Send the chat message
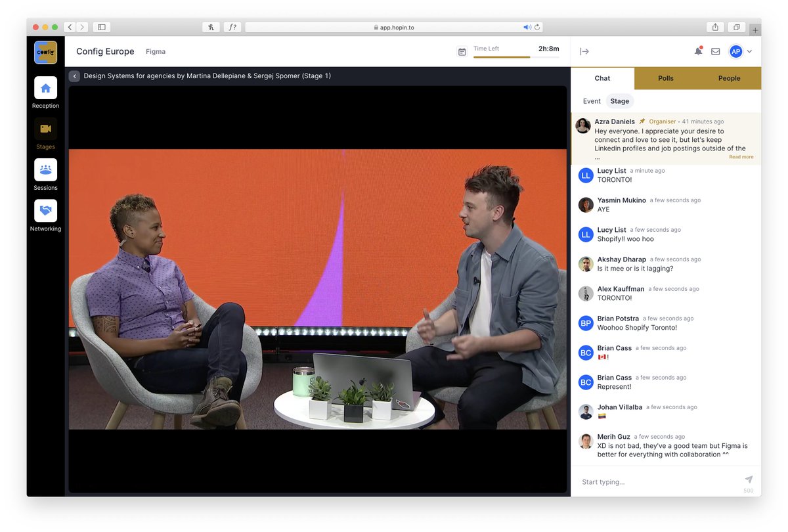Viewport: 788px width, 532px height. [749, 479]
